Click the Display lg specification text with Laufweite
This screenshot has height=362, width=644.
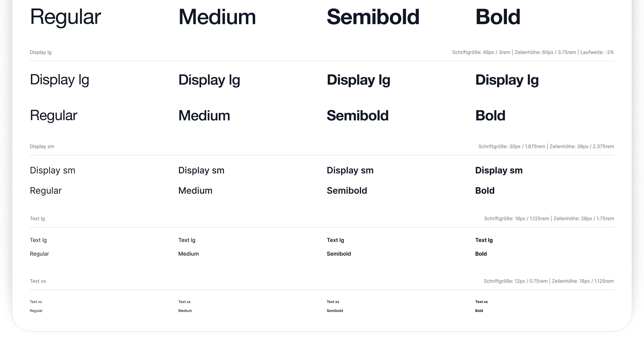[533, 52]
